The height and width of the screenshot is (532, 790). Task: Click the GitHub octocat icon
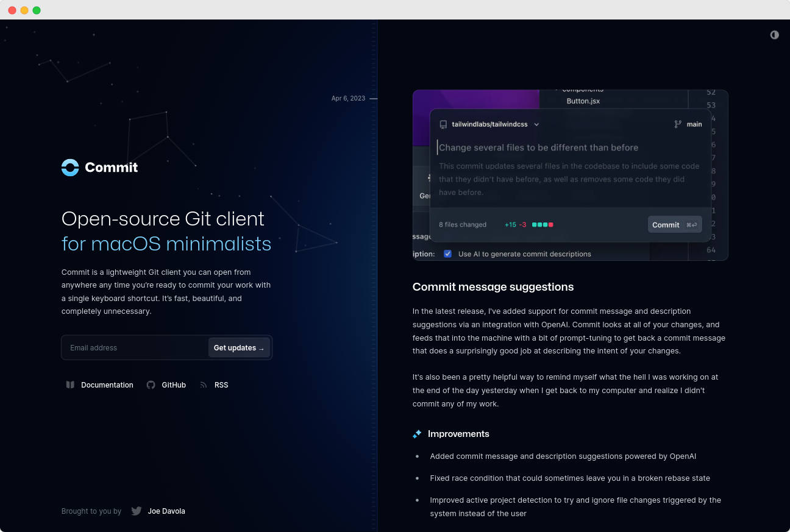(151, 385)
